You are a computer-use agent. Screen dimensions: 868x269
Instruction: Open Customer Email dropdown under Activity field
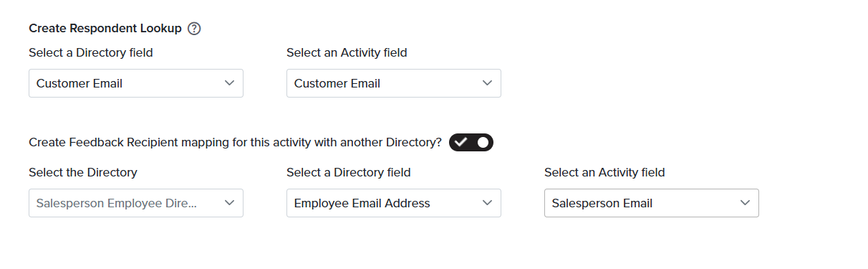[x=394, y=83]
